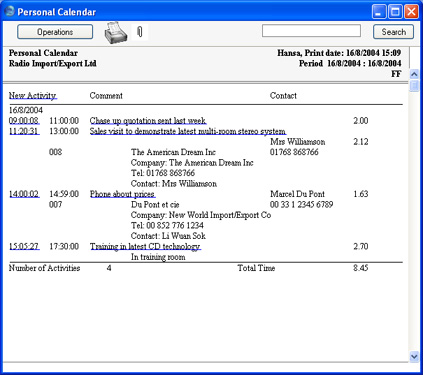Open the 11:20:31 activity link
The height and width of the screenshot is (375, 423).
click(24, 131)
